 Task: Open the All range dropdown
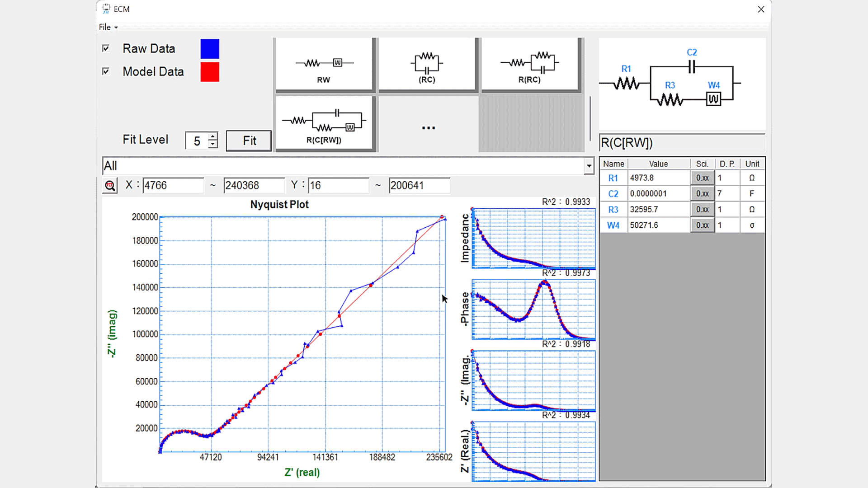click(589, 166)
